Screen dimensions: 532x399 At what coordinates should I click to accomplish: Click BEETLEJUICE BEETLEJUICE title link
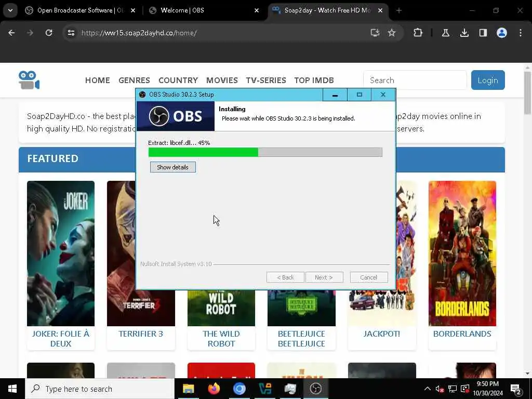301,339
